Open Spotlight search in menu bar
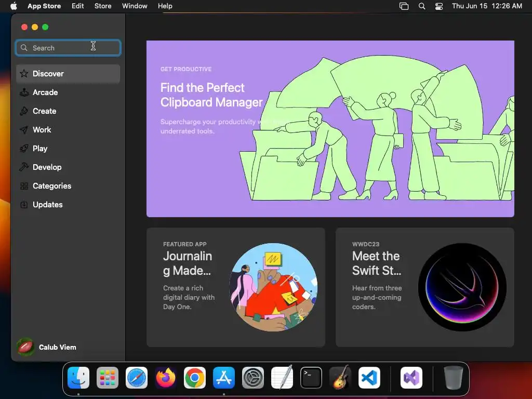Image resolution: width=532 pixels, height=399 pixels. [422, 6]
